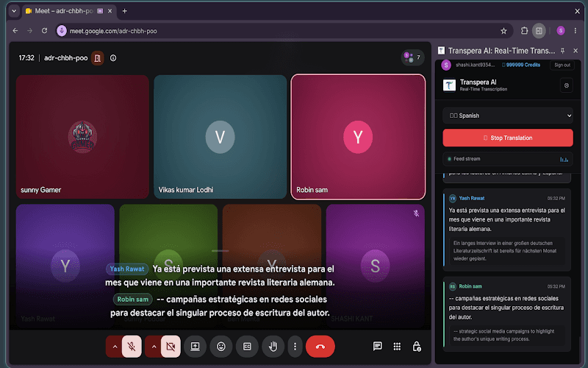Open audio settings chevron beside microphone
The height and width of the screenshot is (368, 588).
[x=115, y=346]
